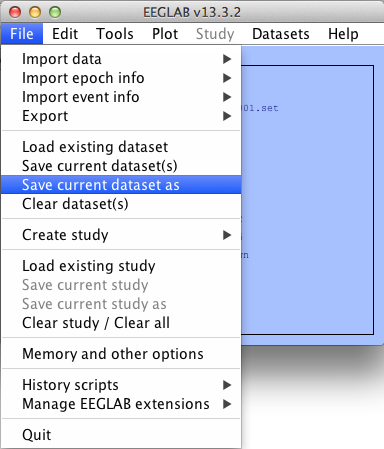Open the Help menu
Screen dimensions: 384x449
[x=343, y=34]
